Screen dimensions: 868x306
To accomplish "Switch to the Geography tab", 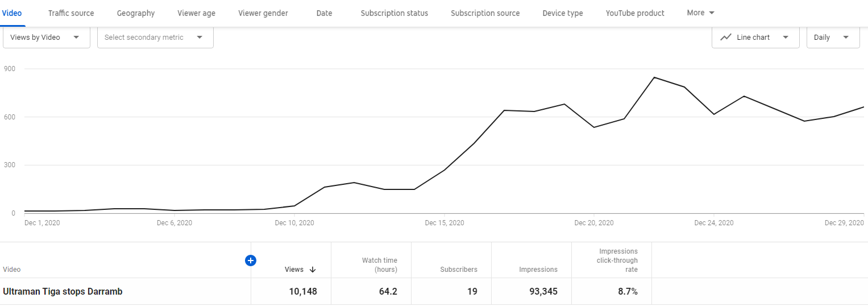I will 136,13.
